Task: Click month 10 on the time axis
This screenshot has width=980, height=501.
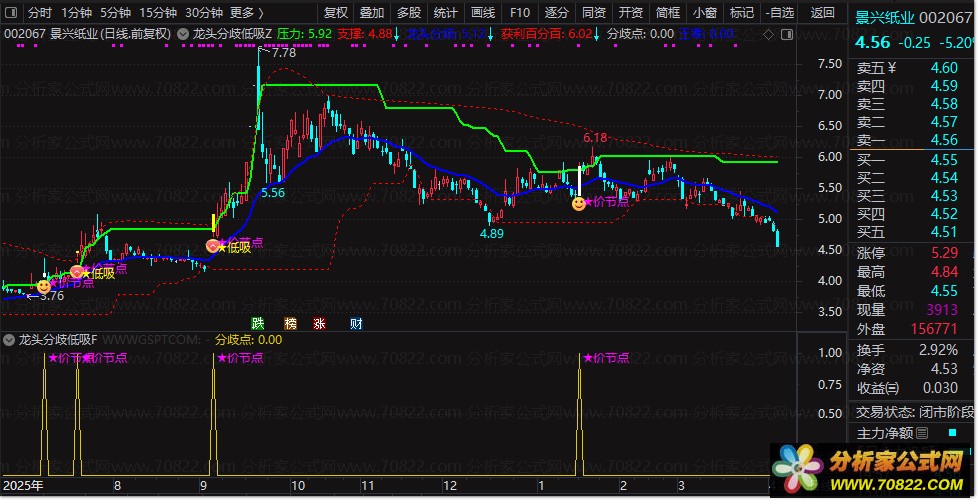Action: tap(298, 485)
